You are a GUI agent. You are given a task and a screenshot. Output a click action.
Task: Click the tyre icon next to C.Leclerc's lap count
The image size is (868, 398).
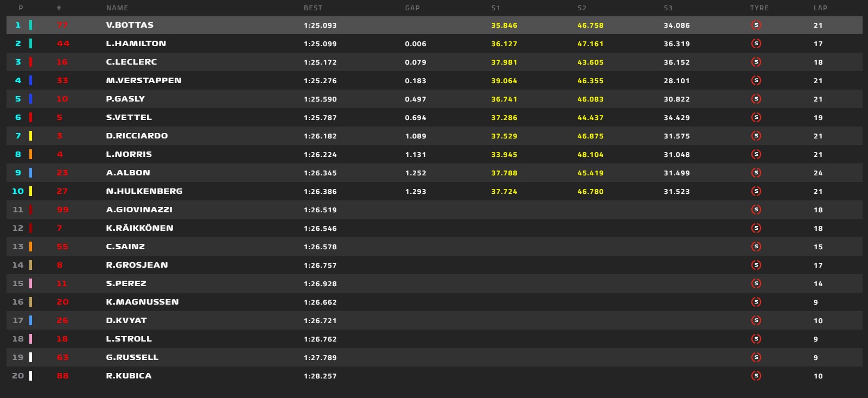coord(756,62)
